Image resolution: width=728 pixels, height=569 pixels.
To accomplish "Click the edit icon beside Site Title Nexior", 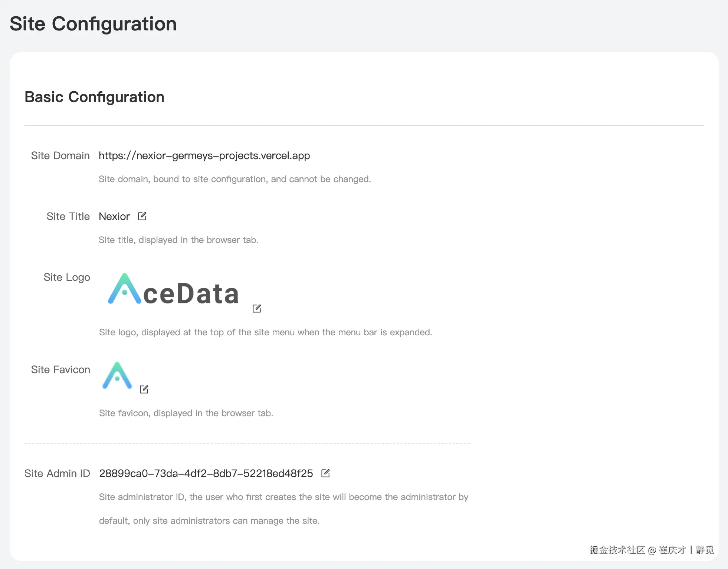I will point(142,216).
